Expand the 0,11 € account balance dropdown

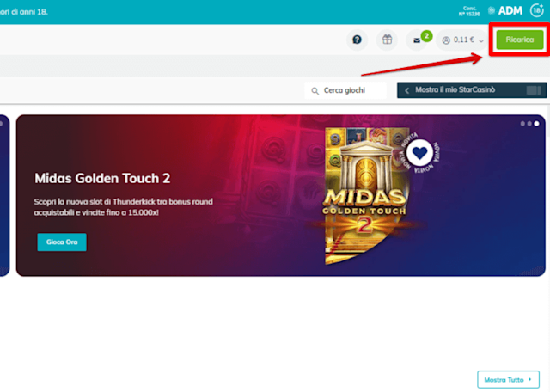pyautogui.click(x=462, y=40)
